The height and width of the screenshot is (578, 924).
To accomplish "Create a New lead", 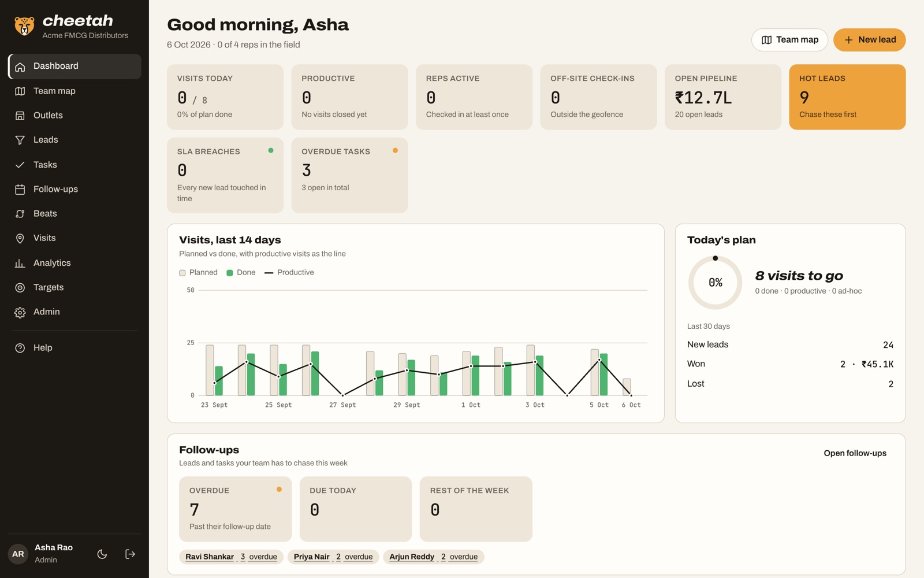I will (x=869, y=40).
